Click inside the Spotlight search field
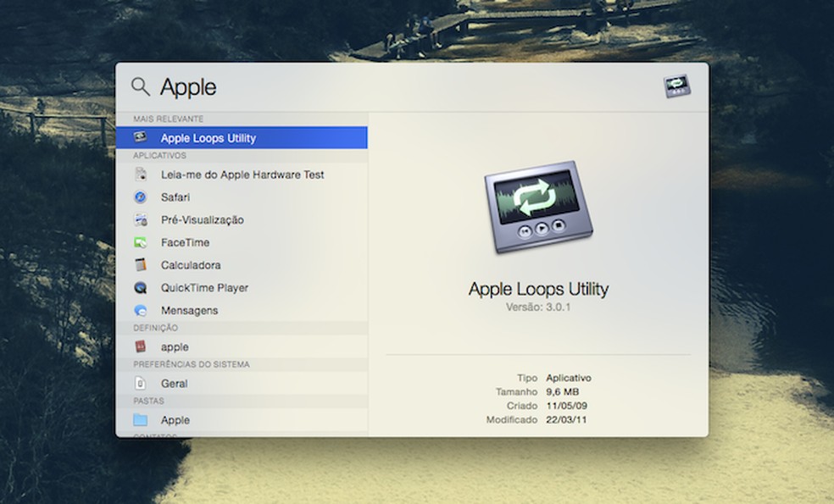Image resolution: width=834 pixels, height=504 pixels. click(254, 86)
